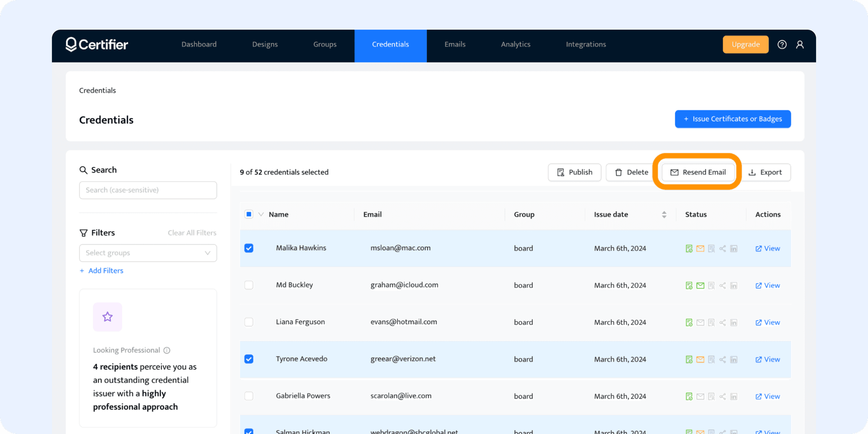Switch to the Analytics tab
The height and width of the screenshot is (434, 868).
point(515,44)
